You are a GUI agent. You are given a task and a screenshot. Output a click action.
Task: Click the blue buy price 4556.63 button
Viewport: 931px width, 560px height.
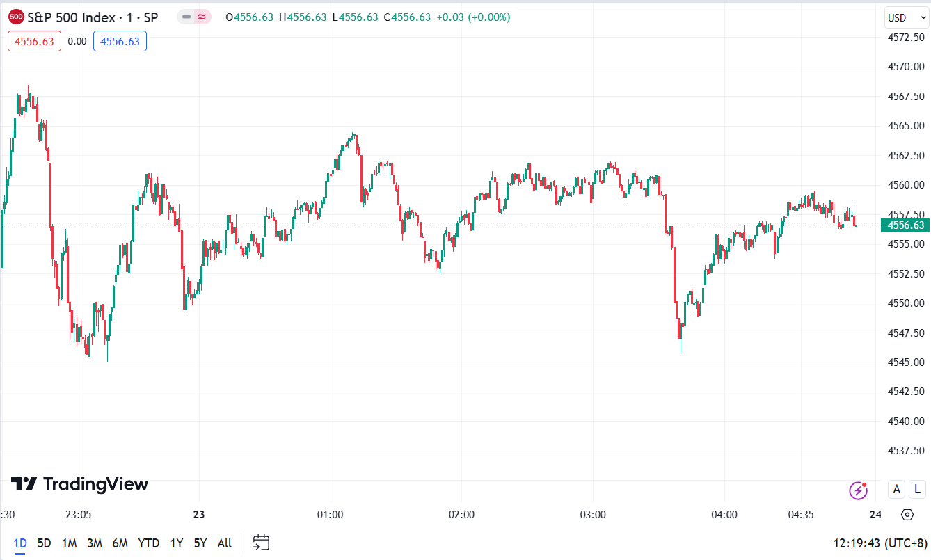pos(120,41)
